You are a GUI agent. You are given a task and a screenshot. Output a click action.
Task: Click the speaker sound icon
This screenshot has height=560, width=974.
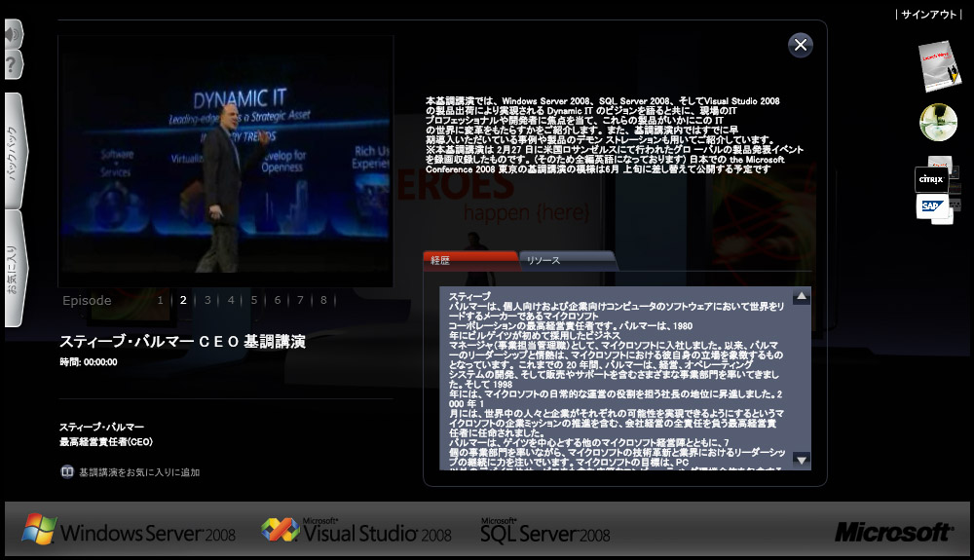pos(13,34)
